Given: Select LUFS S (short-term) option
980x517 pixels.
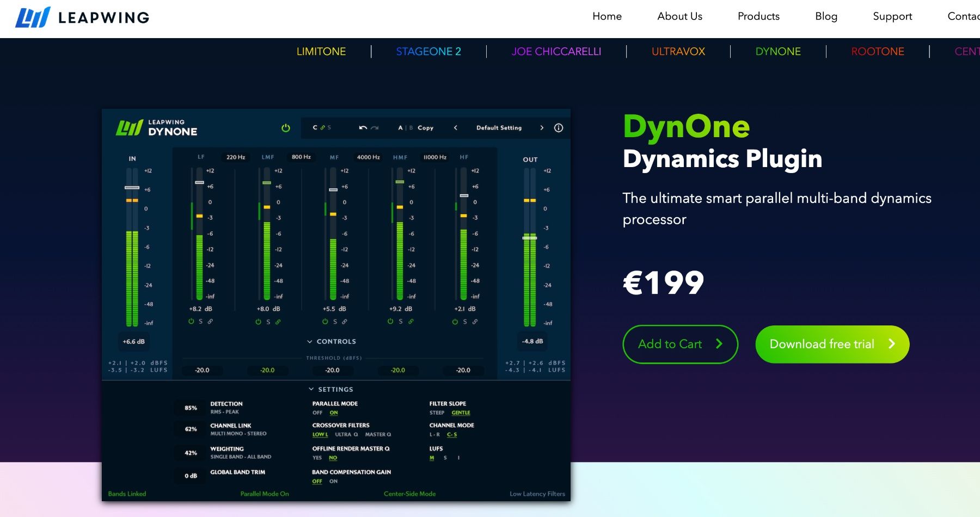Looking at the screenshot, I should click(x=445, y=458).
